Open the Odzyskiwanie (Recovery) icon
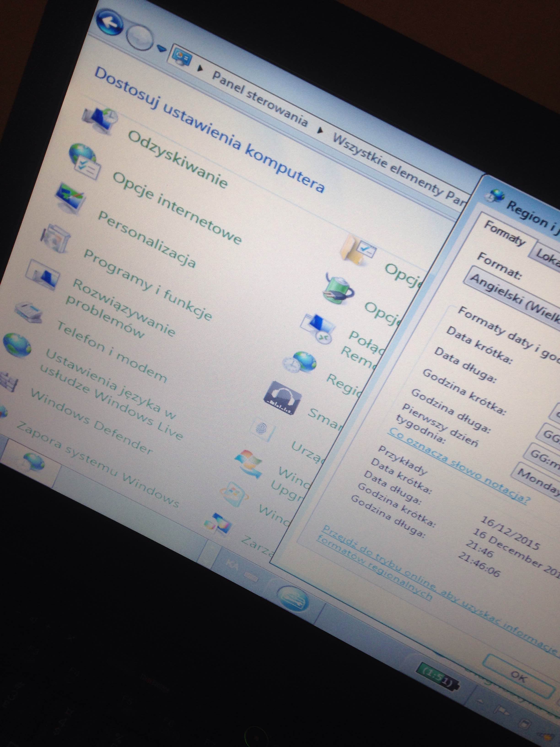This screenshot has height=747, width=560. [100, 119]
